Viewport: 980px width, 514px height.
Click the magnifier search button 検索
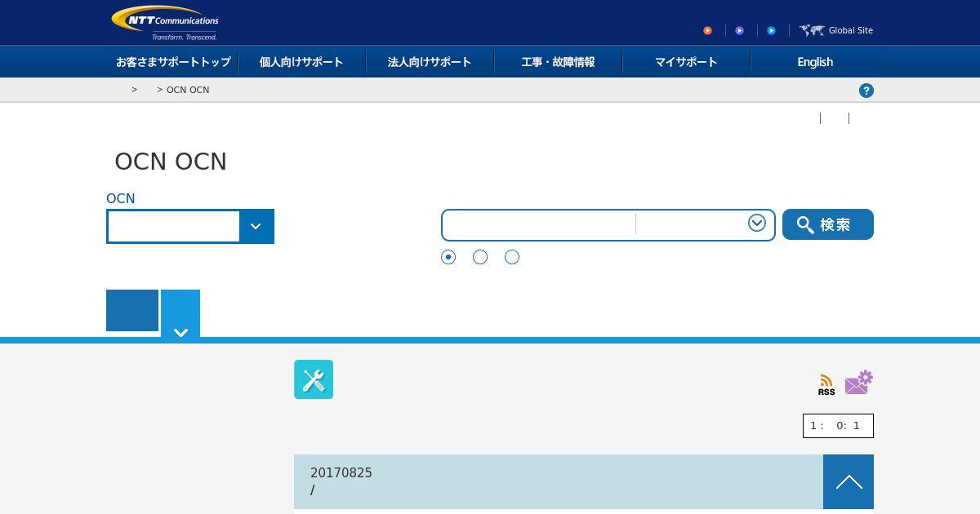828,224
